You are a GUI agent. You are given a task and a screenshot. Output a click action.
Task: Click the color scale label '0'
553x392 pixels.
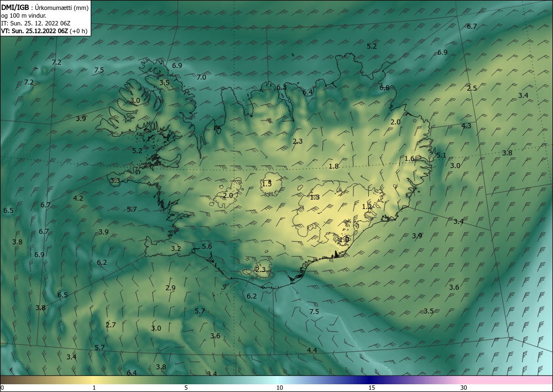(2, 388)
